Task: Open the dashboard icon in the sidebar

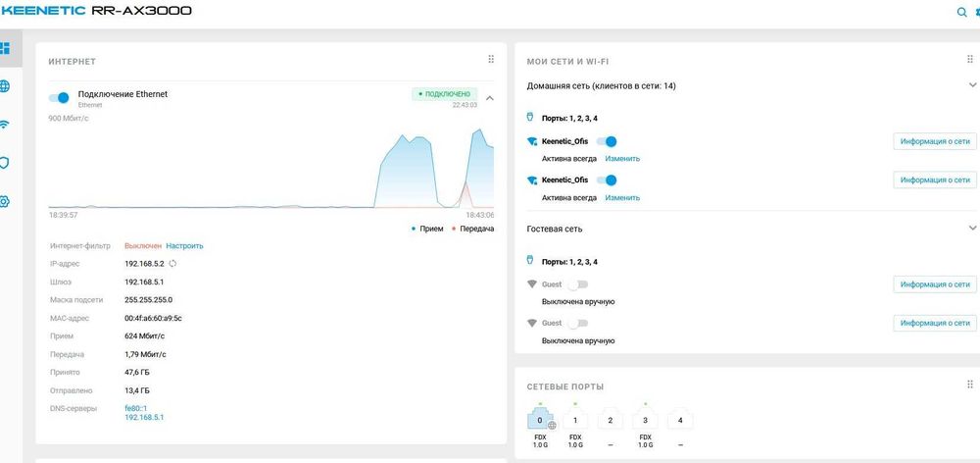Action: click(5, 48)
